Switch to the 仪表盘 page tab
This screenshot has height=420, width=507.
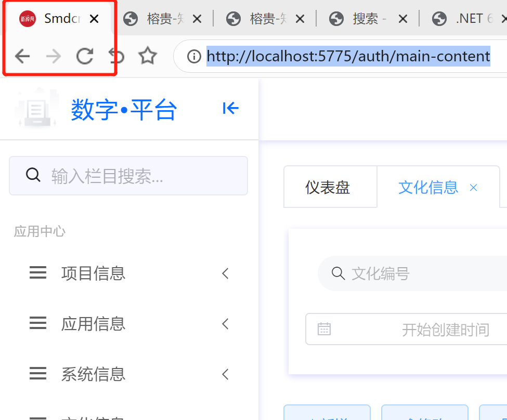(330, 187)
